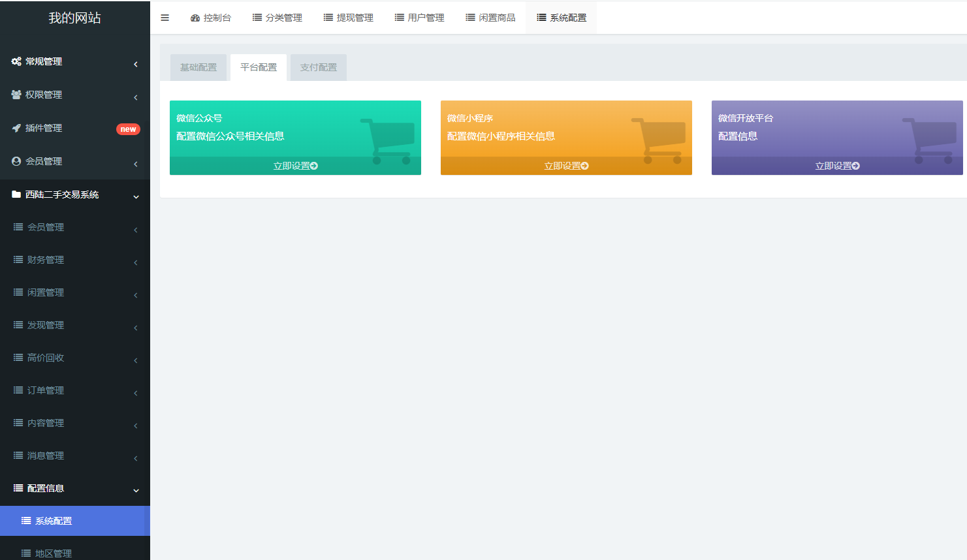
Task: Click the list icon beside 地区管理
Action: click(x=26, y=553)
